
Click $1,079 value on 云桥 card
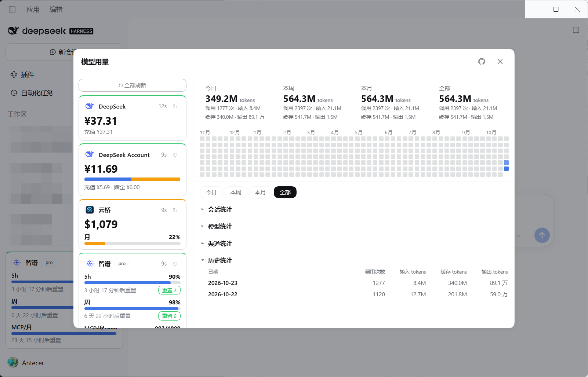(x=101, y=224)
